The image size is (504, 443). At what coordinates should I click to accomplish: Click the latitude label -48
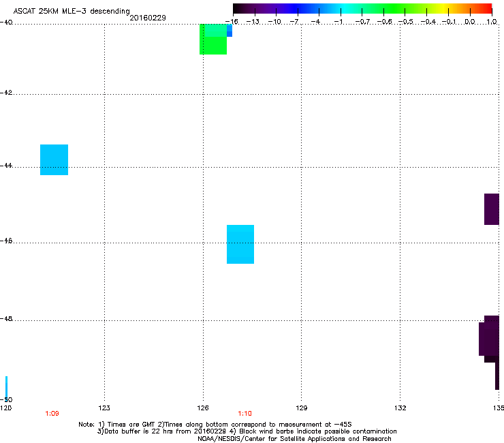point(6,318)
